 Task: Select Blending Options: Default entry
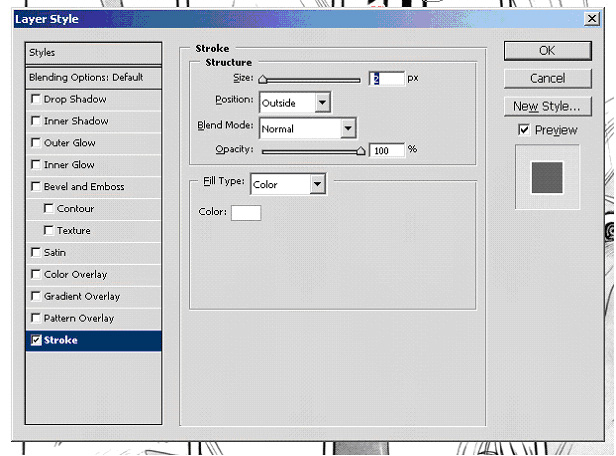pyautogui.click(x=93, y=77)
